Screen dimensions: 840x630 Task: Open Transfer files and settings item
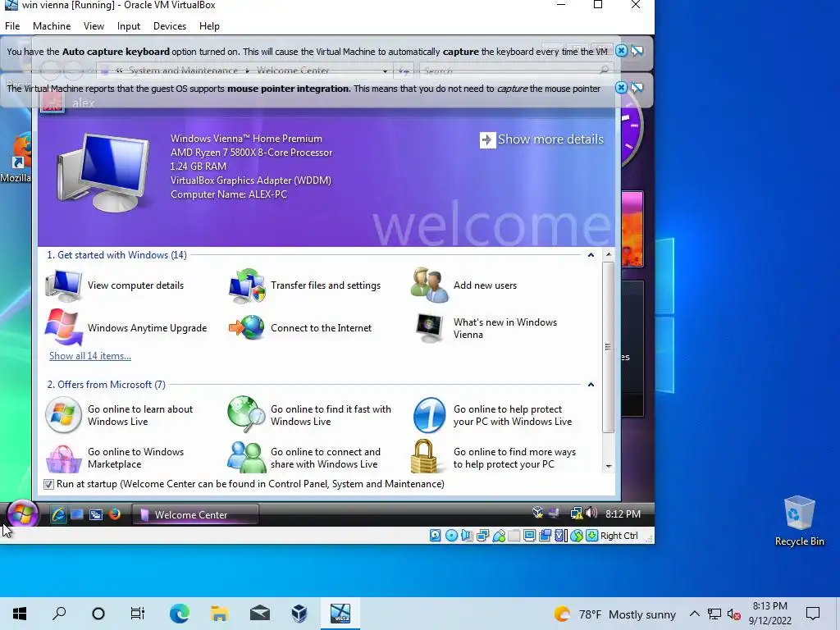pyautogui.click(x=305, y=285)
